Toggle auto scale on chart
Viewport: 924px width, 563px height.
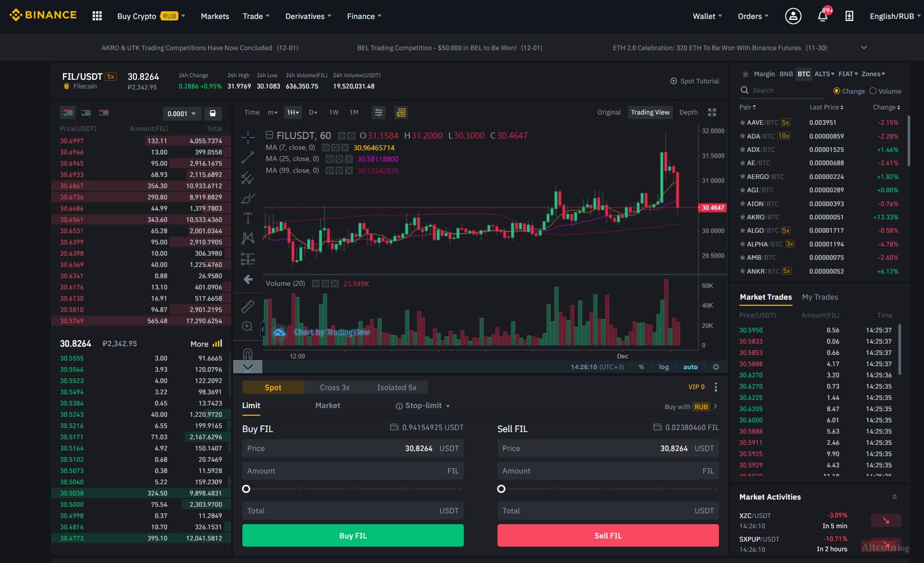point(690,367)
